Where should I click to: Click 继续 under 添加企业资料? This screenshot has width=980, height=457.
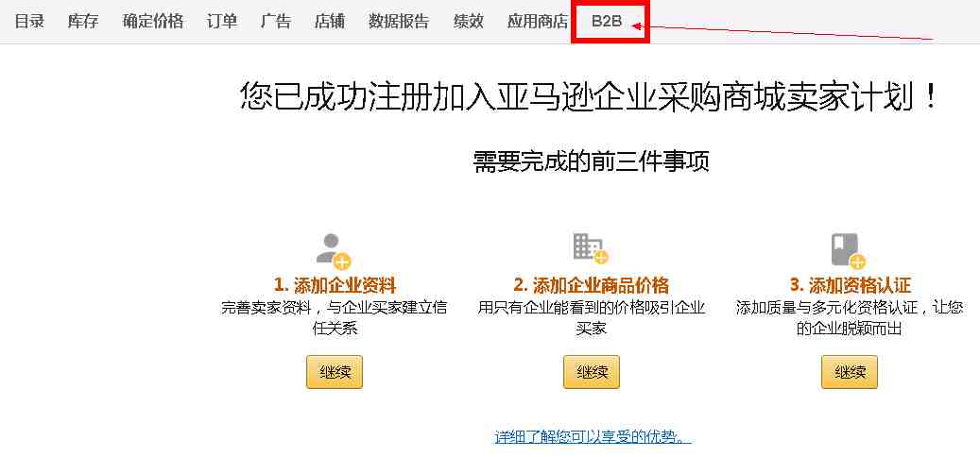[x=335, y=372]
